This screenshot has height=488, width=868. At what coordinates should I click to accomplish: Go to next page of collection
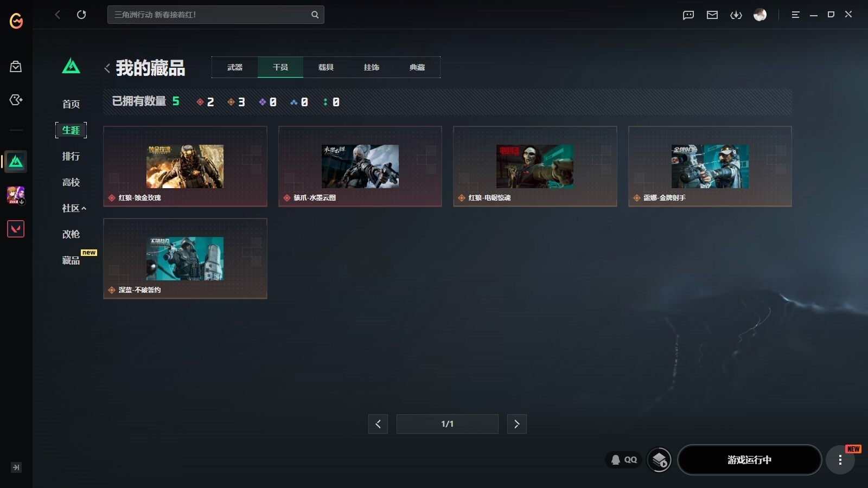pos(517,424)
